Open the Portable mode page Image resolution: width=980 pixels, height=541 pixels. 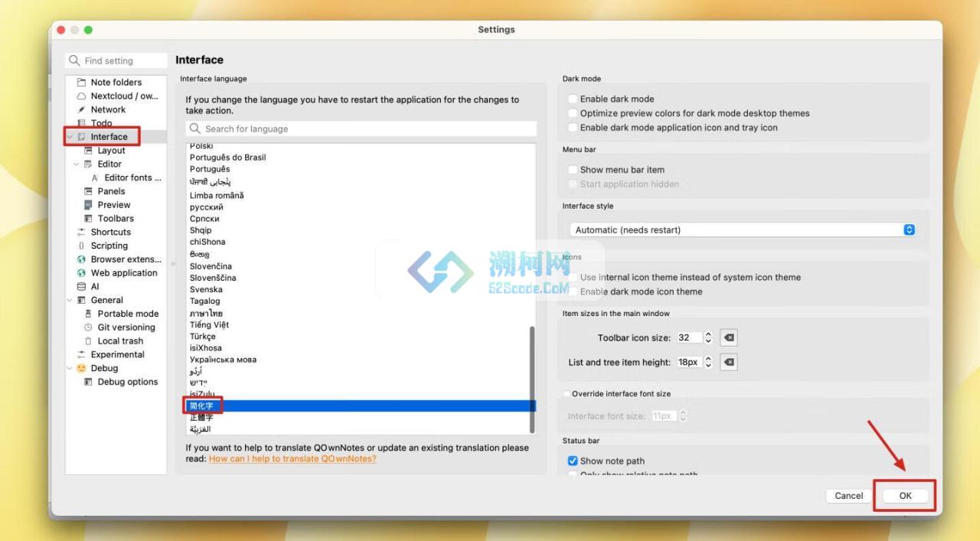[x=128, y=314]
